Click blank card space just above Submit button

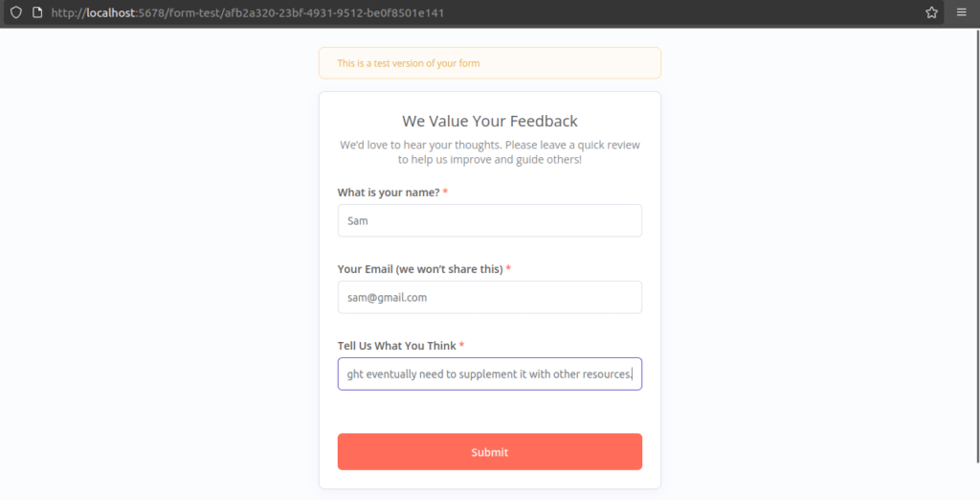[x=489, y=414]
